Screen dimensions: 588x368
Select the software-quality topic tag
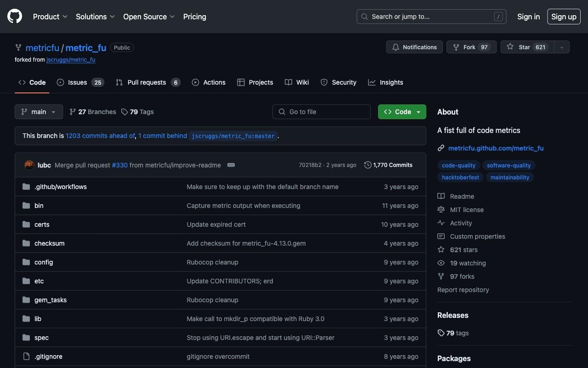(x=509, y=165)
